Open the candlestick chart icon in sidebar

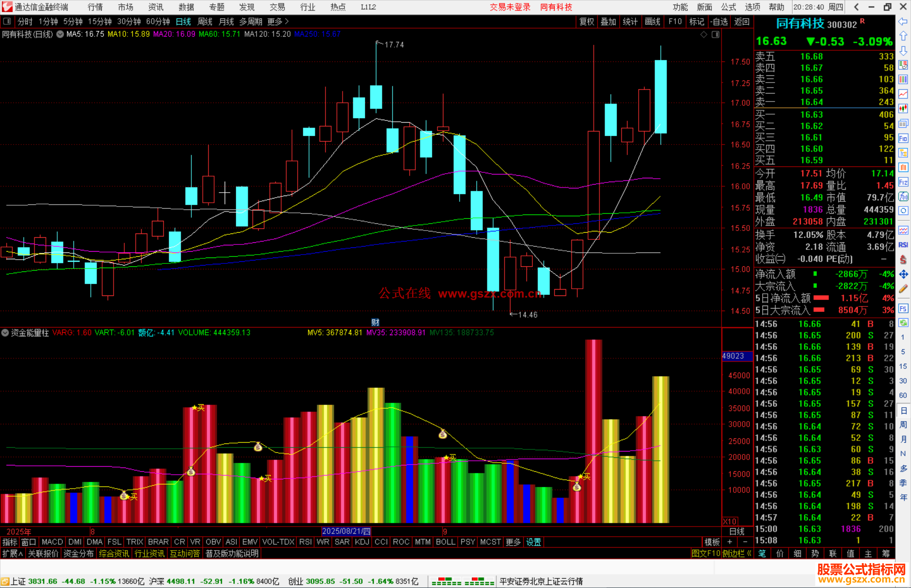pyautogui.click(x=903, y=109)
